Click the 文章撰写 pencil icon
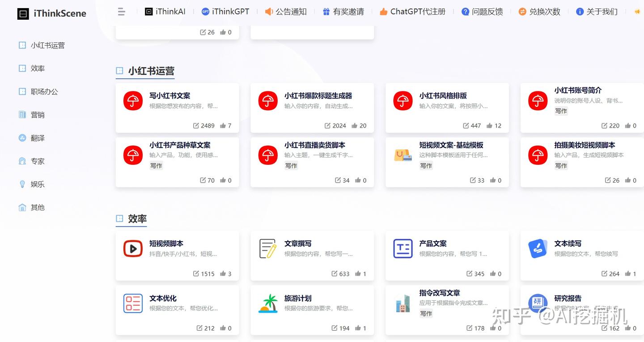This screenshot has width=644, height=342. (x=267, y=248)
